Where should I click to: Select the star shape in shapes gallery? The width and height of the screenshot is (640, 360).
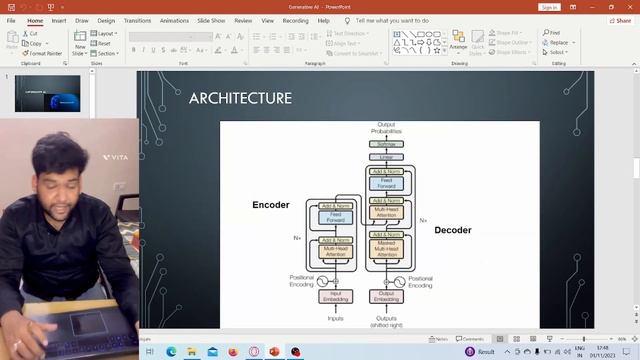pos(437,50)
